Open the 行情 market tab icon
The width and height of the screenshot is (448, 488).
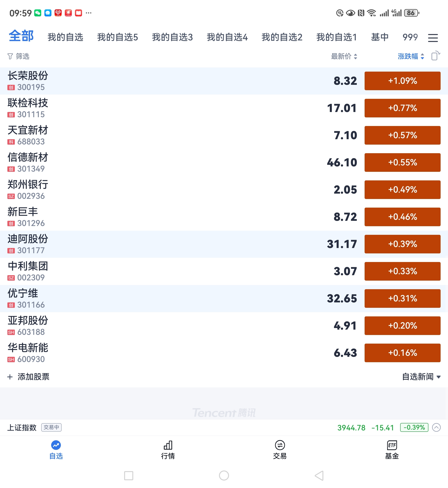[x=168, y=445]
